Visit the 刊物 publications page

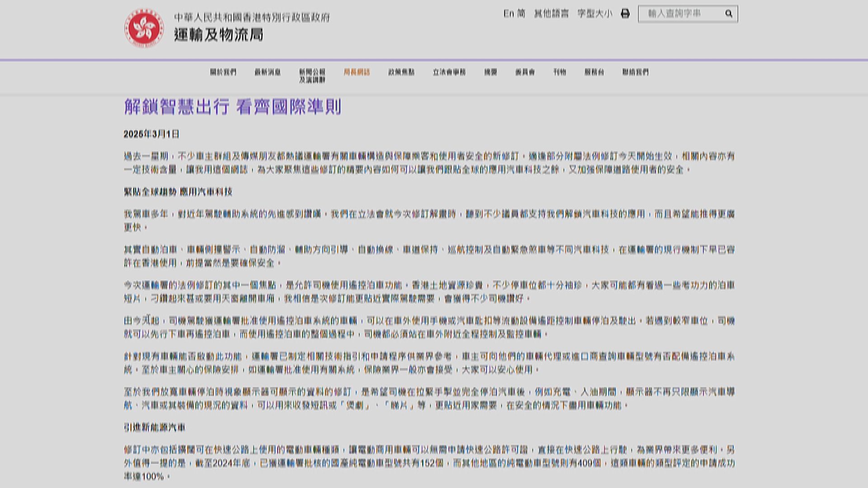pos(559,71)
